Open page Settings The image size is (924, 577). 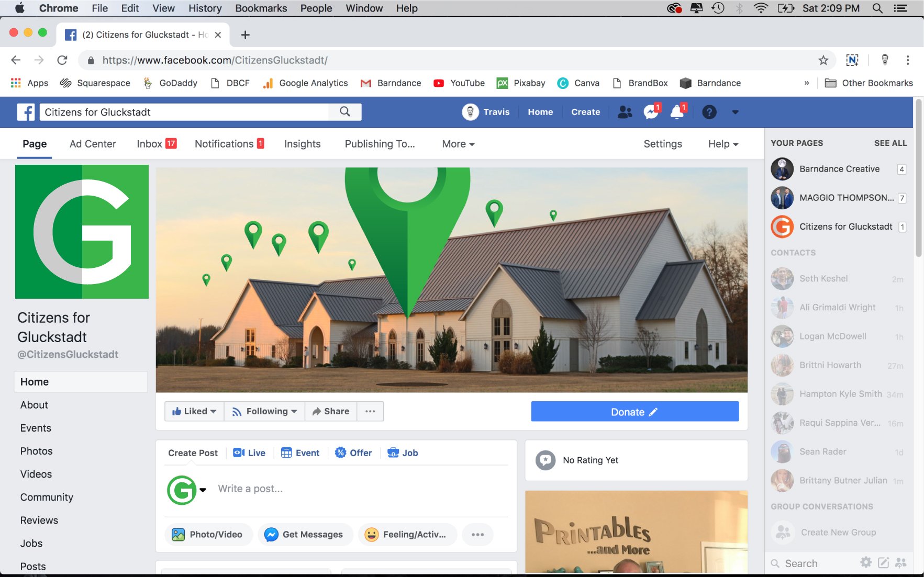663,144
